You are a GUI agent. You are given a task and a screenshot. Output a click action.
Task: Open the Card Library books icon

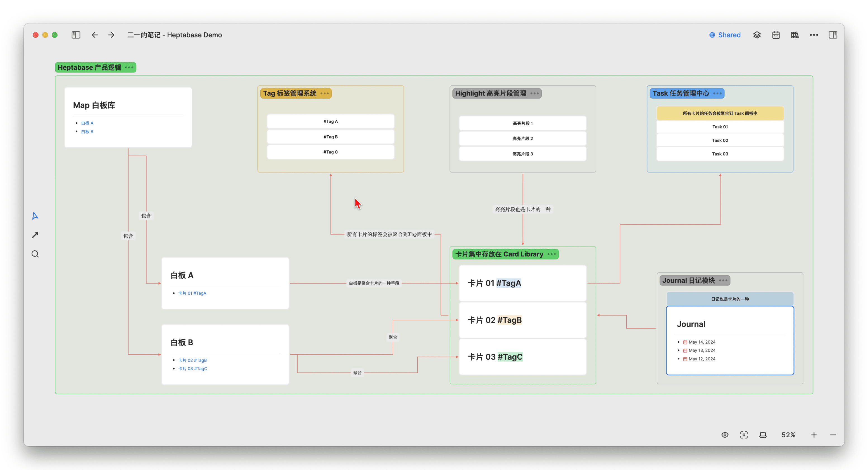(795, 35)
